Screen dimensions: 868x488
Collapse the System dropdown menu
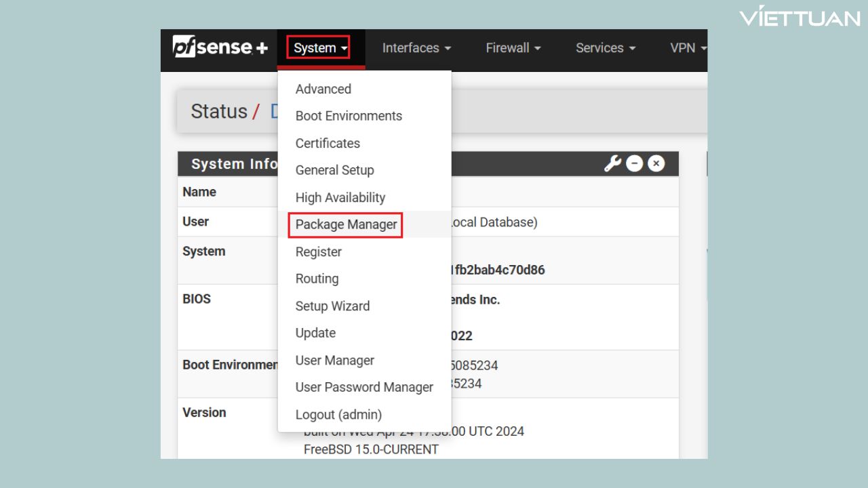[321, 48]
